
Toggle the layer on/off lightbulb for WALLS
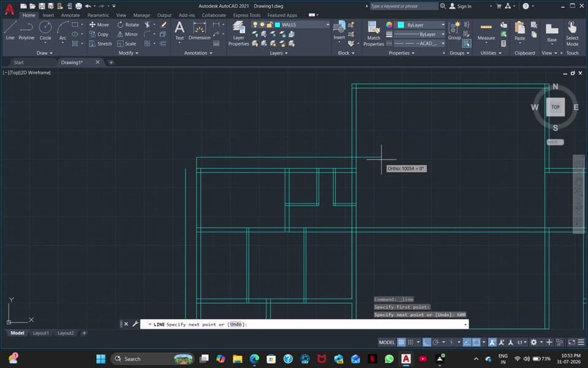tap(255, 25)
